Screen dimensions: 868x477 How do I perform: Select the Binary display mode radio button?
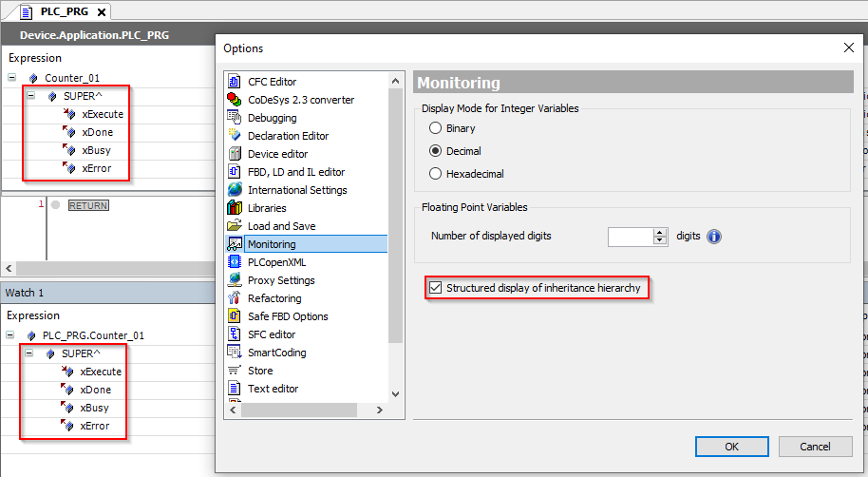[436, 128]
